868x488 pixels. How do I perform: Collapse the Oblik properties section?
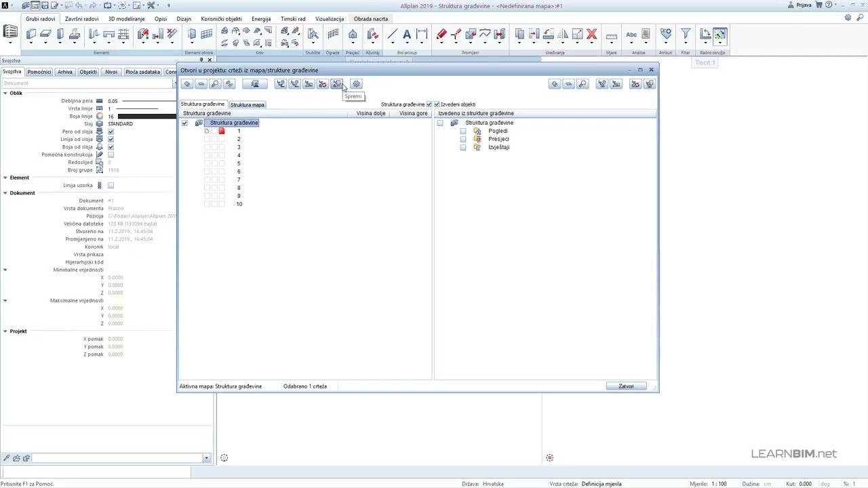click(5, 93)
